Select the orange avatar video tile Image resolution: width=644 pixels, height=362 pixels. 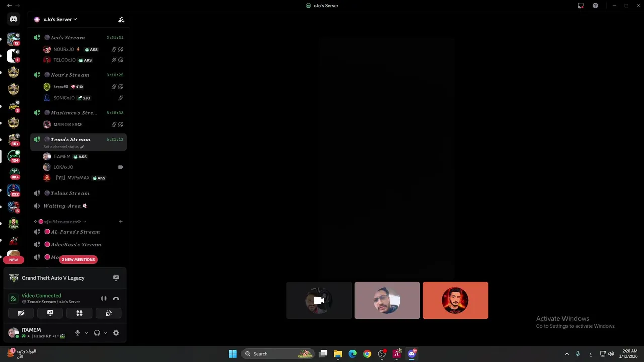coord(455,300)
